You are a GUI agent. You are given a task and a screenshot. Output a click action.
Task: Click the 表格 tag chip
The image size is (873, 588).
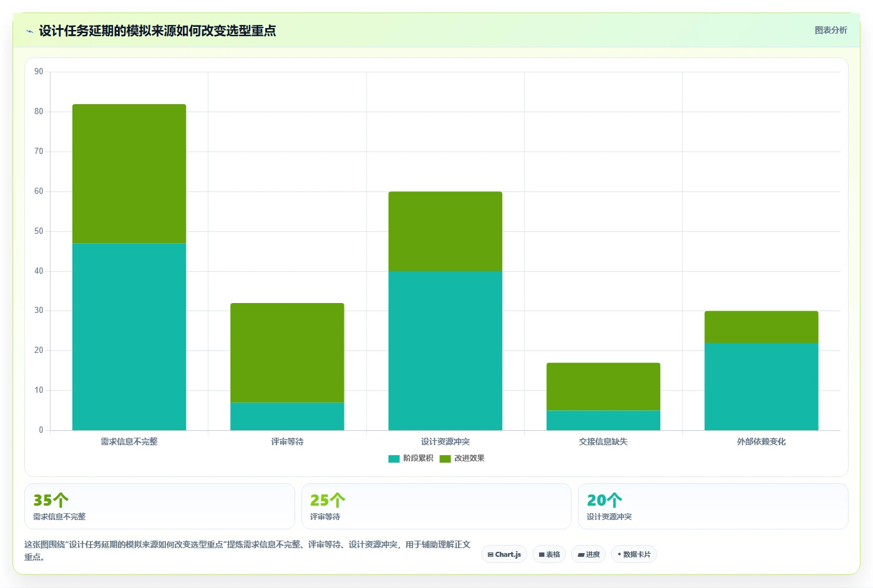549,554
